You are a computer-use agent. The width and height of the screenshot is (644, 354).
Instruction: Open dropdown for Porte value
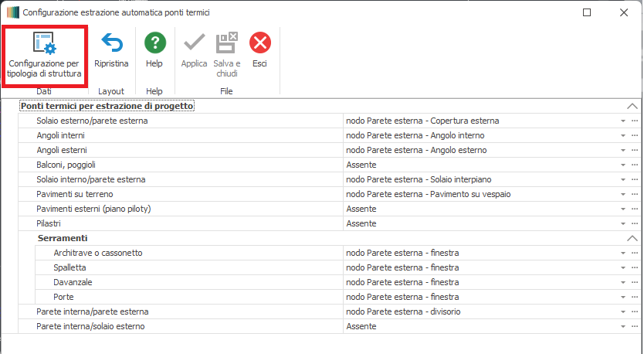click(622, 297)
